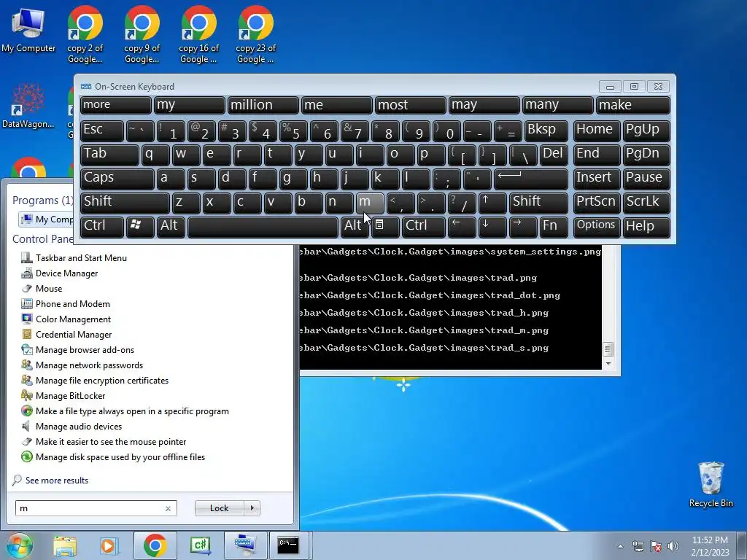Image resolution: width=747 pixels, height=560 pixels.
Task: Clear the Start menu search box
Action: point(168,508)
